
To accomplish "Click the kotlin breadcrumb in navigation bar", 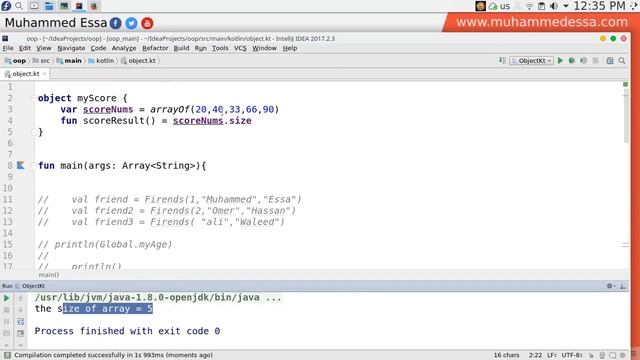I will pyautogui.click(x=101, y=61).
